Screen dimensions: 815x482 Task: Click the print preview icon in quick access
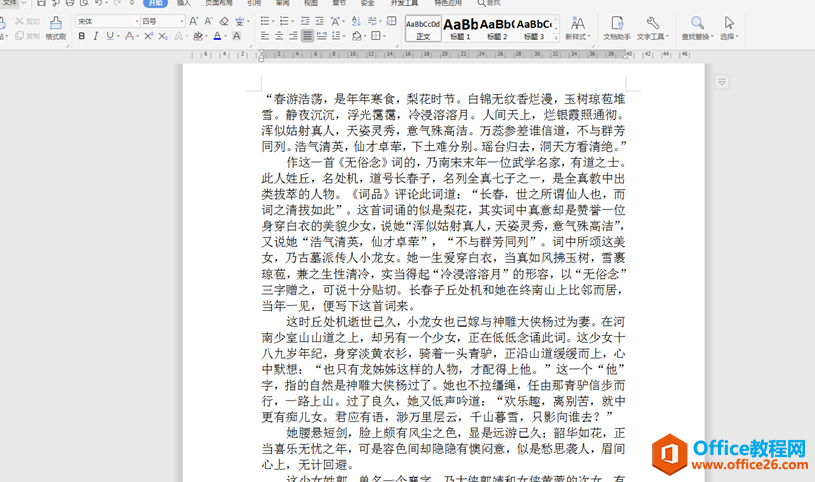coord(84,3)
